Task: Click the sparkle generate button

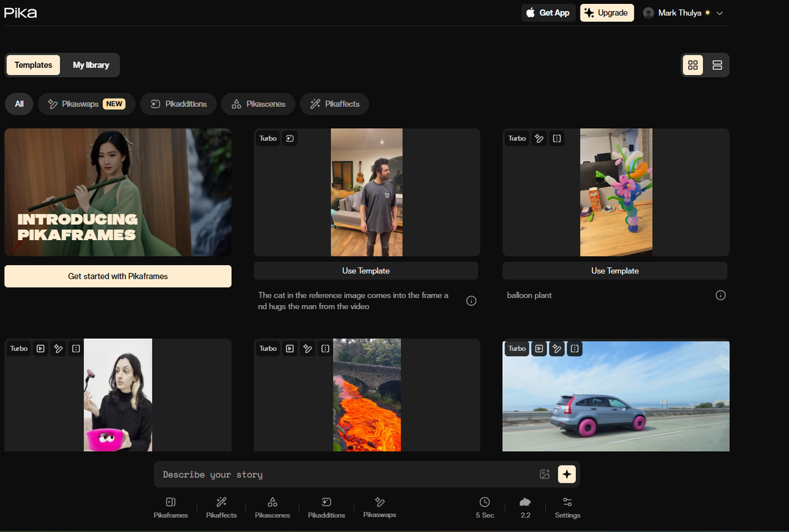Action: (x=567, y=474)
